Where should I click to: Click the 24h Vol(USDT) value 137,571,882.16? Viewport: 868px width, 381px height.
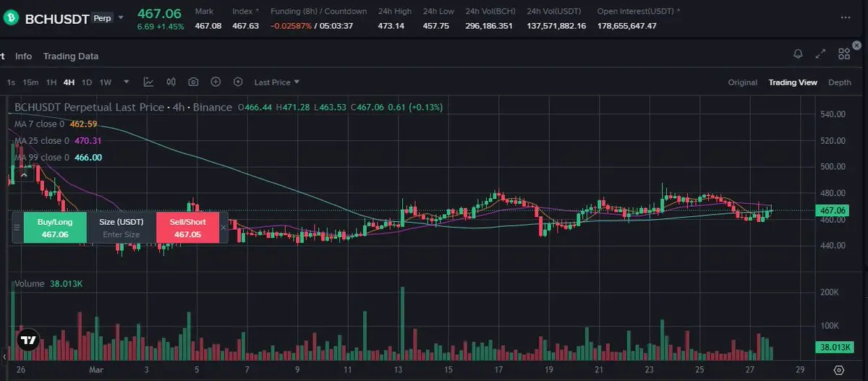556,26
